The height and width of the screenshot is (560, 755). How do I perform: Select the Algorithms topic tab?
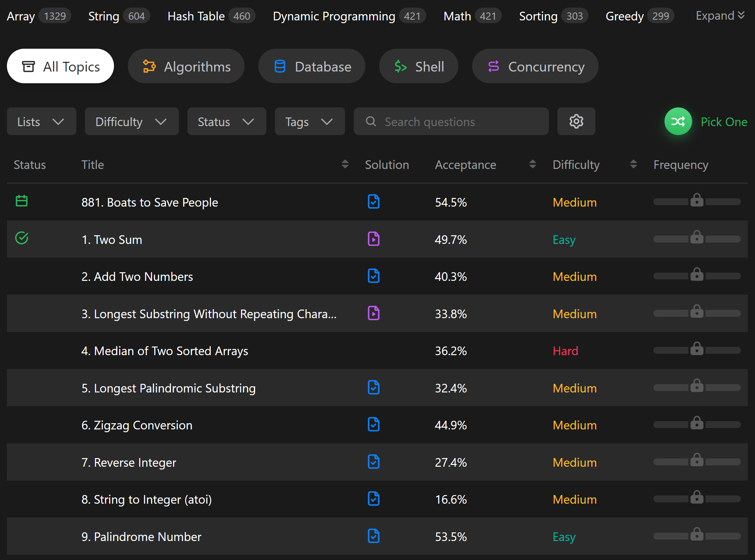point(186,66)
